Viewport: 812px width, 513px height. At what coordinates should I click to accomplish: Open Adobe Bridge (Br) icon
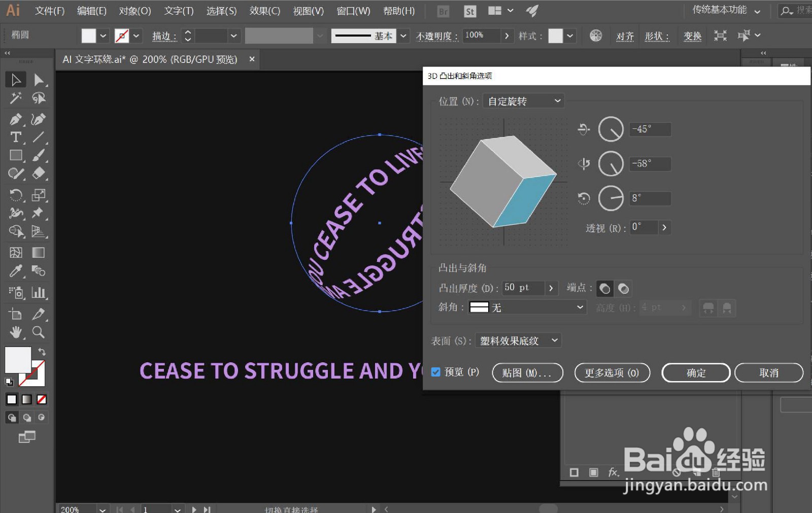coord(443,11)
